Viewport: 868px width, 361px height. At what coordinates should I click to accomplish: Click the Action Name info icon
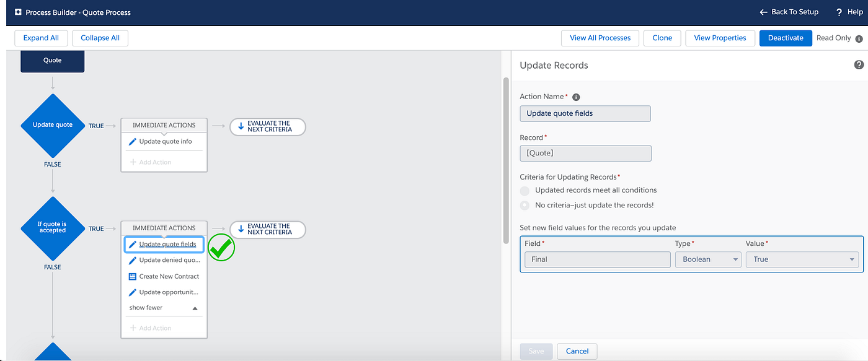(x=576, y=97)
